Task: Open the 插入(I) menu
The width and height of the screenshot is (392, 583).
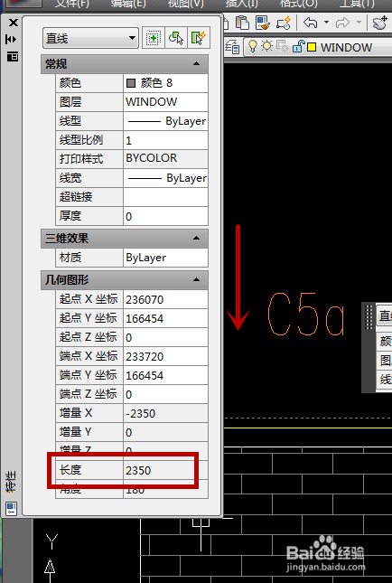Action: click(x=241, y=4)
